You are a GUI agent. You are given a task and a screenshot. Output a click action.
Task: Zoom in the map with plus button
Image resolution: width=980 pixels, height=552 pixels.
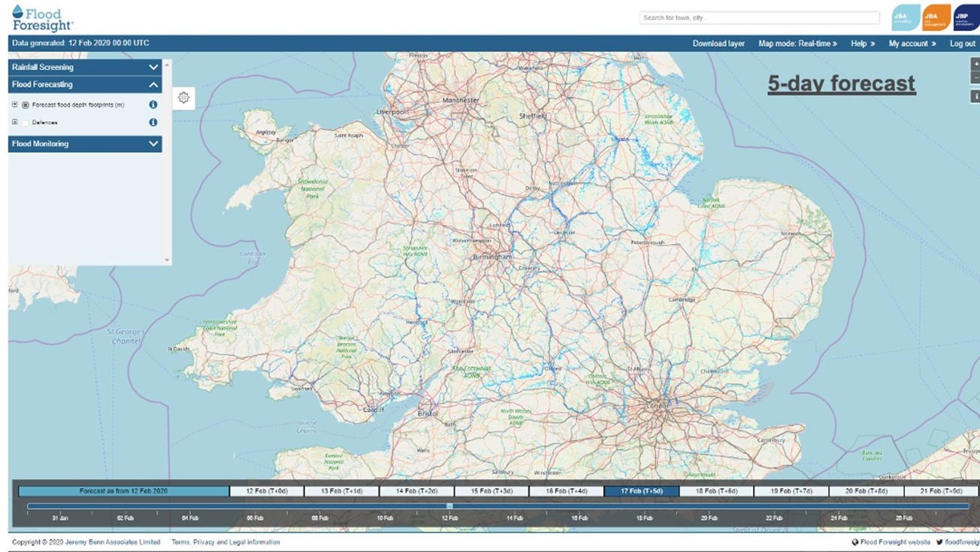click(975, 65)
